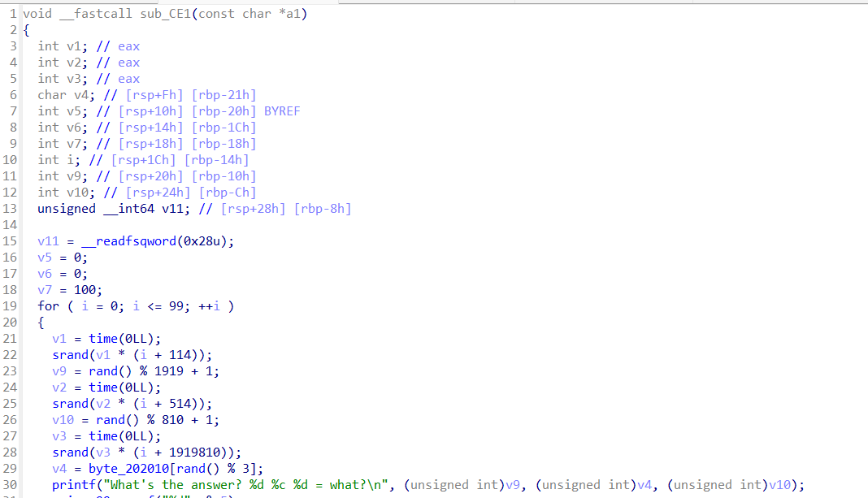Image resolution: width=868 pixels, height=498 pixels.
Task: Click line number 14 in the gutter
Action: point(10,225)
